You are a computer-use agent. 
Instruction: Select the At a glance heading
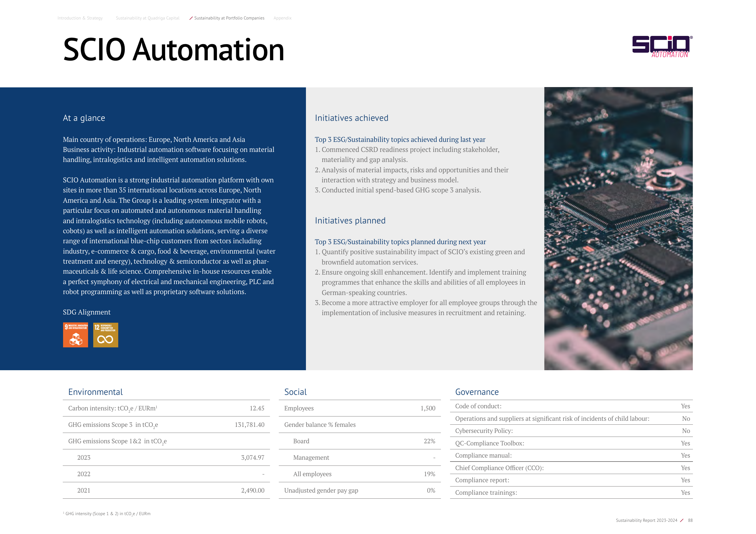tap(84, 118)
